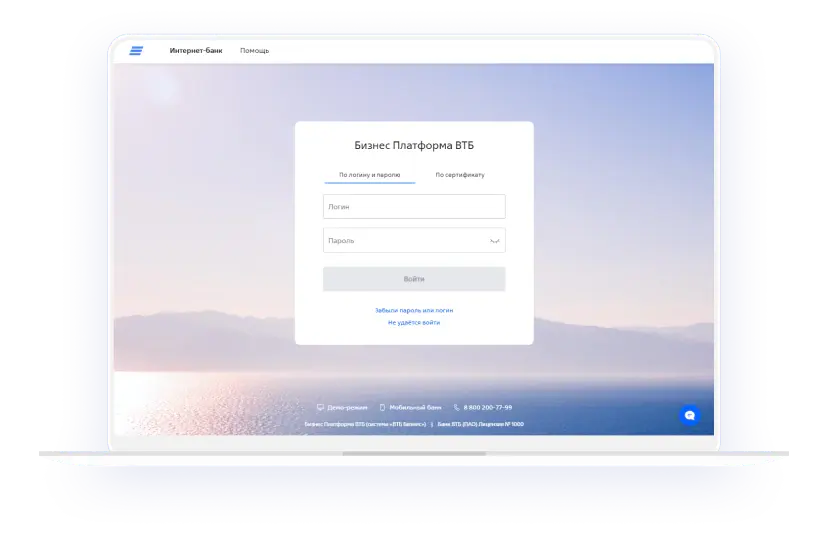827x535 pixels.
Task: Call 8 800 200-77-99 number link
Action: click(x=488, y=407)
